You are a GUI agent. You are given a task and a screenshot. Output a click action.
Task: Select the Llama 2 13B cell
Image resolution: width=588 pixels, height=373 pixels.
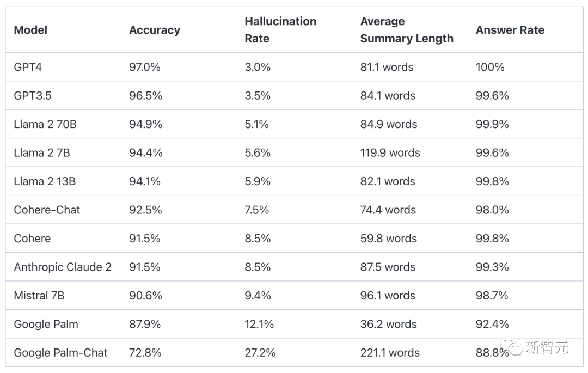click(x=45, y=181)
